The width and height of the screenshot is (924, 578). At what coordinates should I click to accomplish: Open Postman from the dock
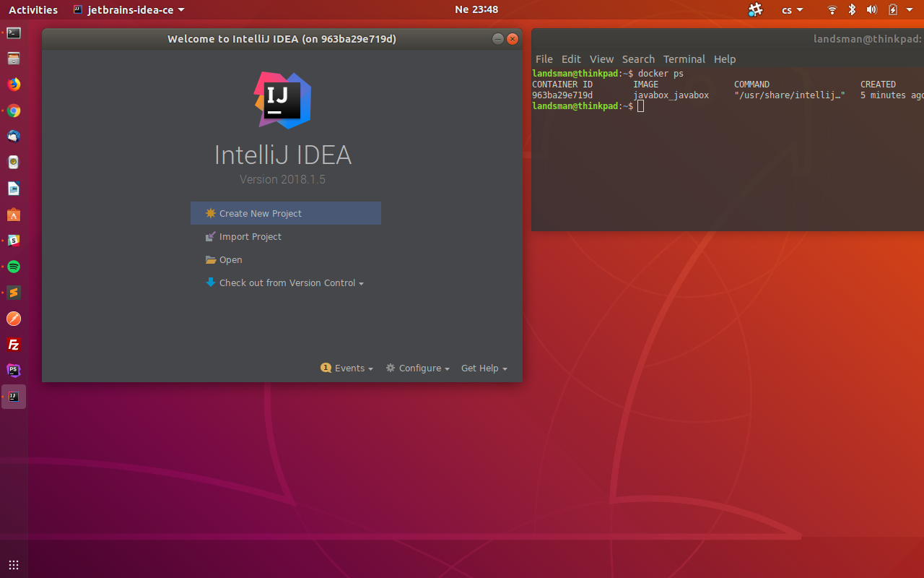pyautogui.click(x=14, y=319)
